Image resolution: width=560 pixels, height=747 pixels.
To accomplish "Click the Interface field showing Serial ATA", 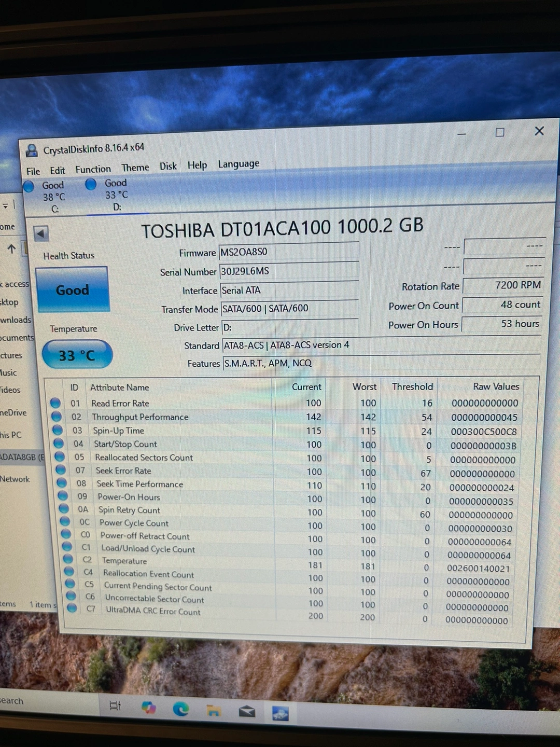I will pos(289,289).
